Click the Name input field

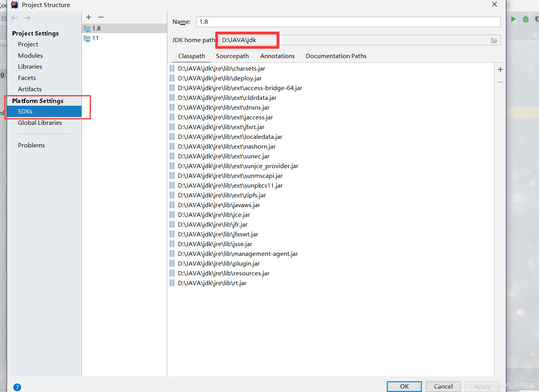[x=348, y=22]
